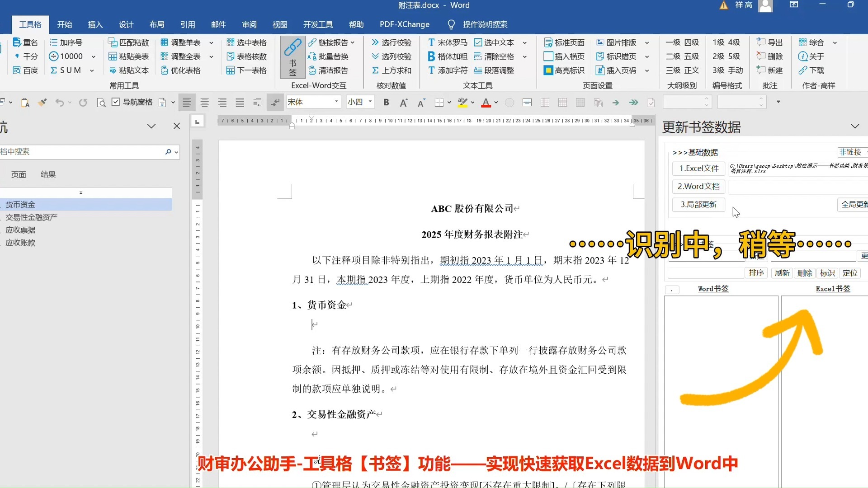The width and height of the screenshot is (868, 488).
Task: Click the 1.Excel文件 button
Action: click(x=698, y=168)
